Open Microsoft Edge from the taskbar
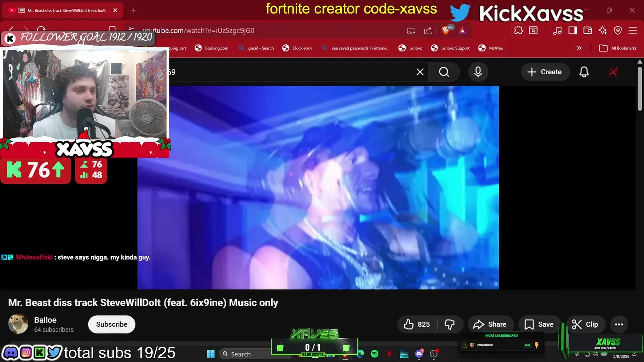The height and width of the screenshot is (362, 644). [360, 354]
